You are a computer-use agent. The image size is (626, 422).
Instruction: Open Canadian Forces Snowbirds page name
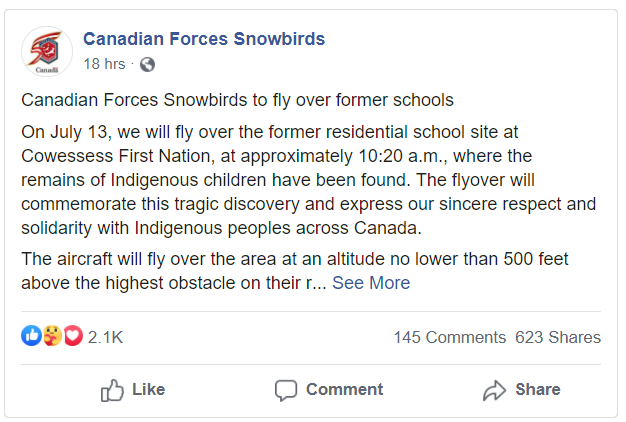[204, 39]
